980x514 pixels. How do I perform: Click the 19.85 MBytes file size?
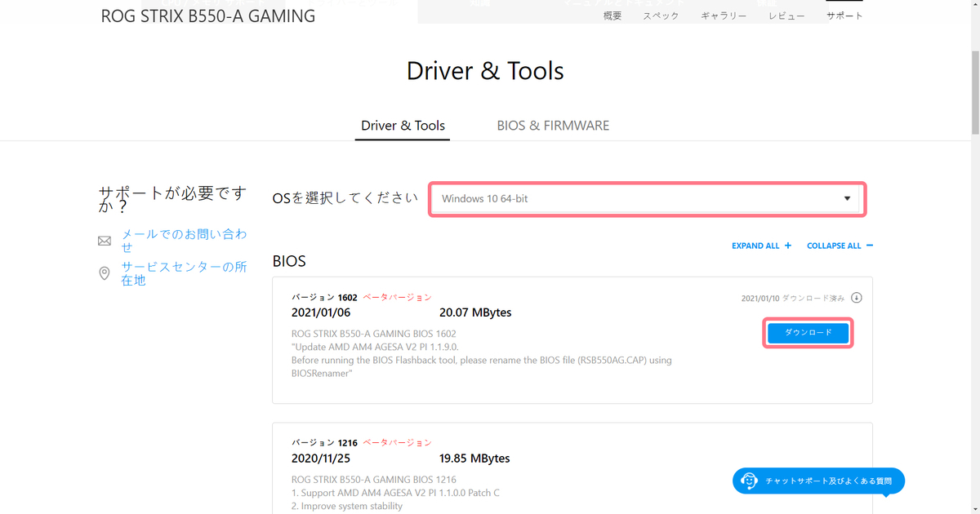point(474,458)
